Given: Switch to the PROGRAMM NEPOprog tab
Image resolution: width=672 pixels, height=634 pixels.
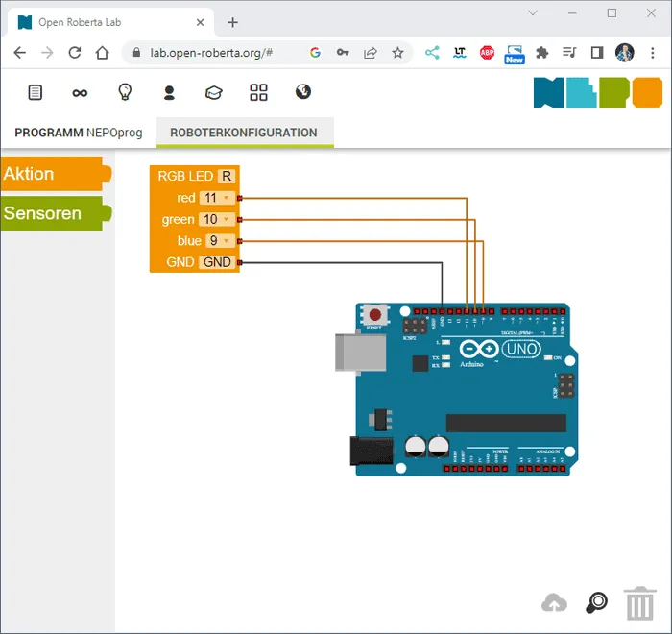Looking at the screenshot, I should click(x=78, y=133).
